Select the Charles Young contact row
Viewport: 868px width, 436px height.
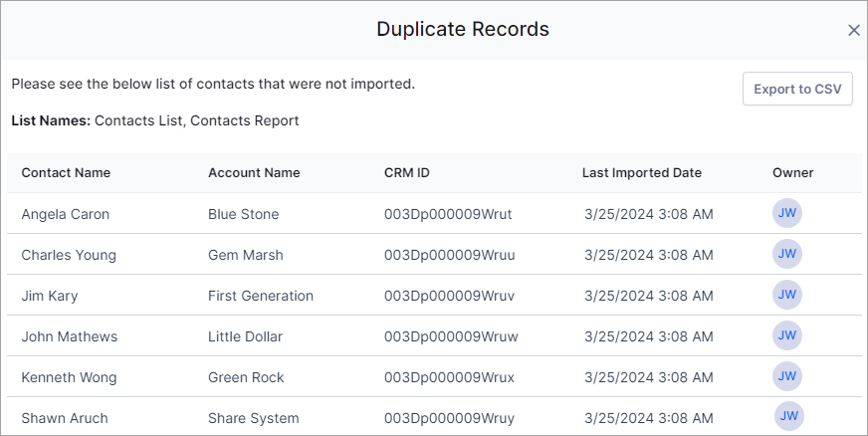click(x=434, y=254)
